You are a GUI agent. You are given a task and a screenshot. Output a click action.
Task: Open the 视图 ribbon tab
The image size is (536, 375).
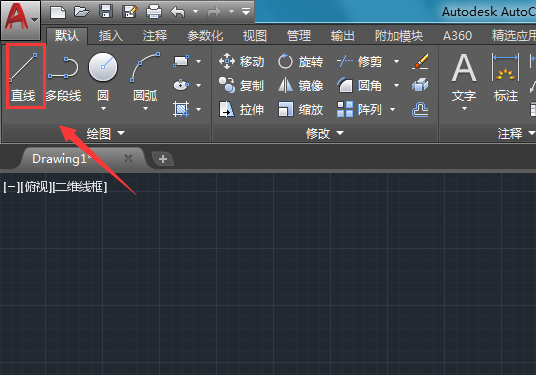(255, 36)
